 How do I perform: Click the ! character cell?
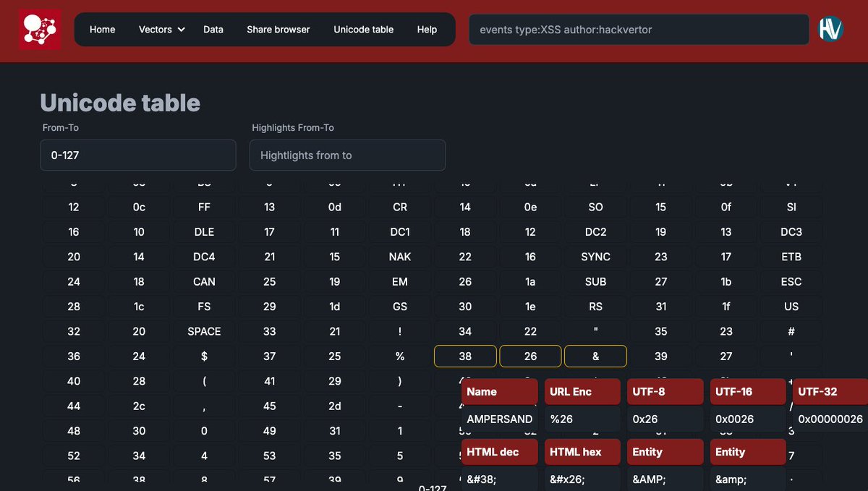point(400,331)
